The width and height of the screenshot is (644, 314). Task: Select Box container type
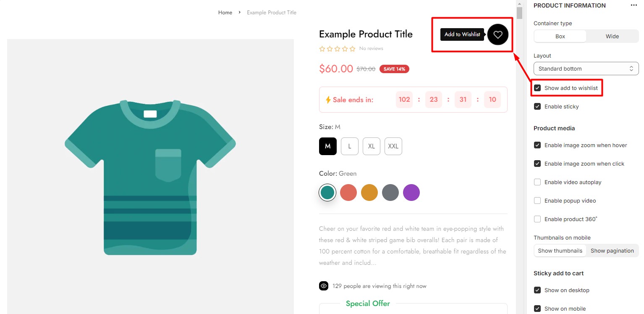(560, 36)
